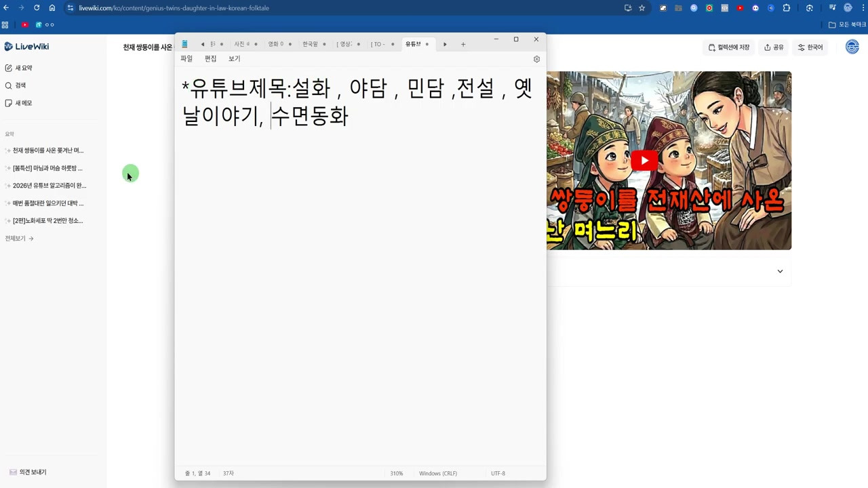Image resolution: width=868 pixels, height=488 pixels.
Task: Go to LiveWiki home via logo
Action: click(26, 46)
